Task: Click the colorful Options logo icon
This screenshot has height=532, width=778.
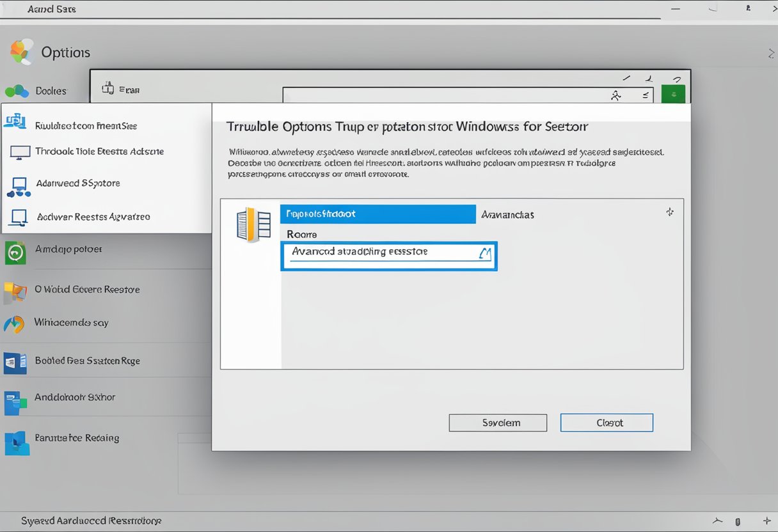Action: click(22, 52)
